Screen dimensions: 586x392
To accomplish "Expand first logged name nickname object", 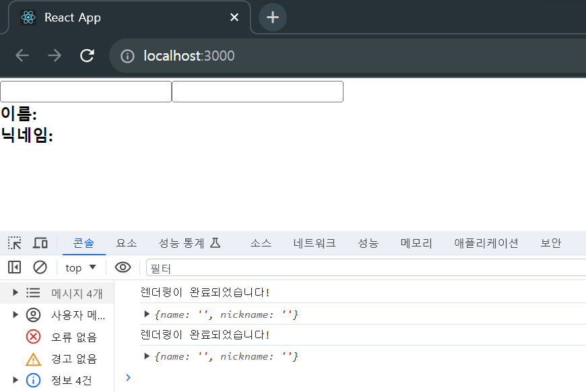I will point(147,314).
